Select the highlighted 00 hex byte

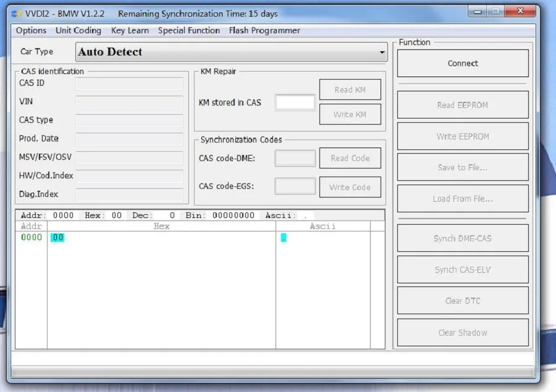(x=57, y=238)
